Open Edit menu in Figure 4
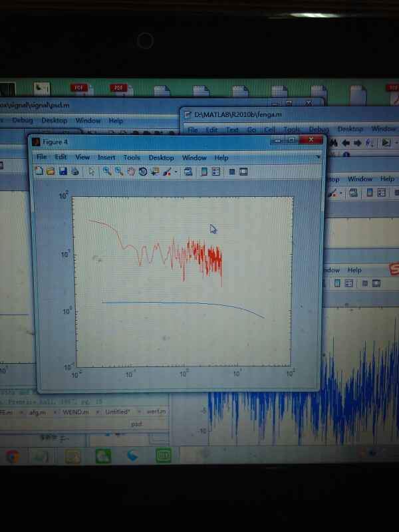 point(61,157)
